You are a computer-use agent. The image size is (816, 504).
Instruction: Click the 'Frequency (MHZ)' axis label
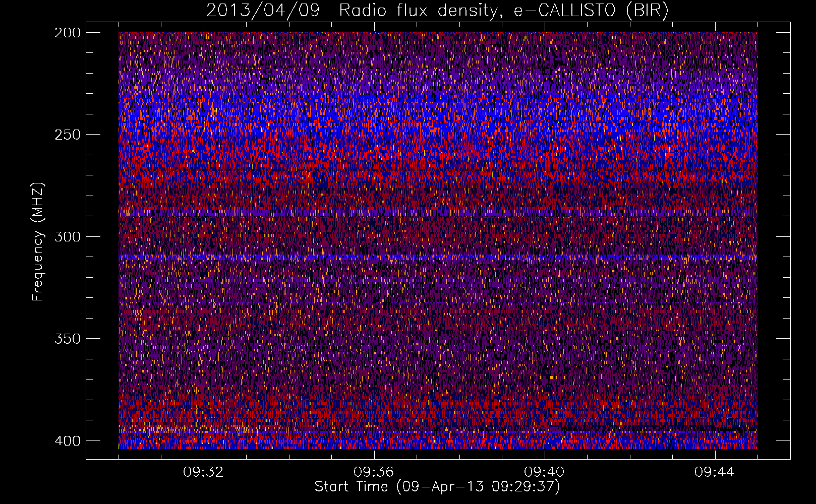[38, 241]
